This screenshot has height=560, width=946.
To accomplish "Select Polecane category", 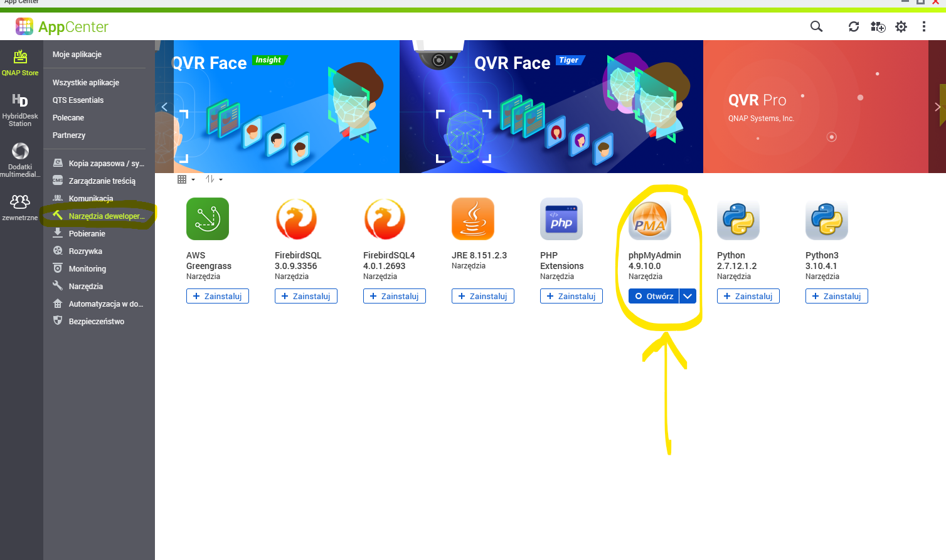I will coord(68,118).
